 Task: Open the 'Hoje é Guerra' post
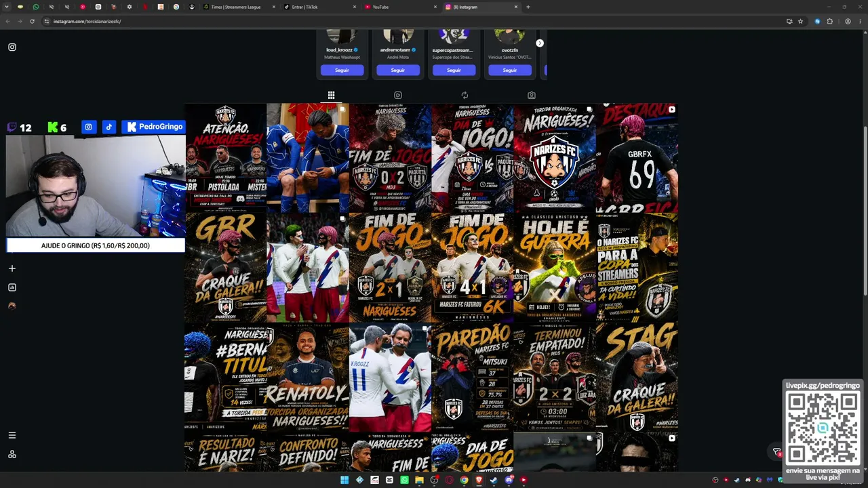tap(555, 268)
